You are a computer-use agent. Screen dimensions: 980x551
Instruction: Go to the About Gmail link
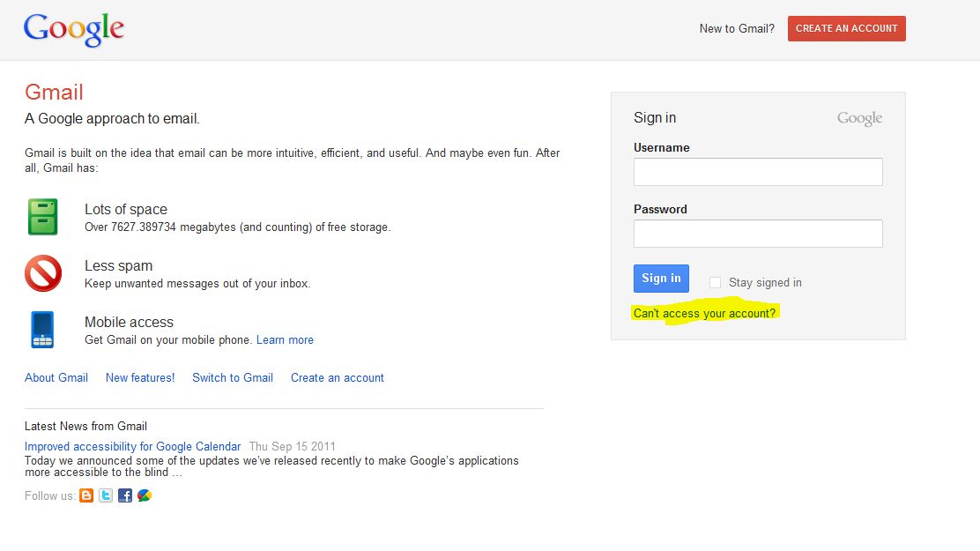(x=56, y=377)
